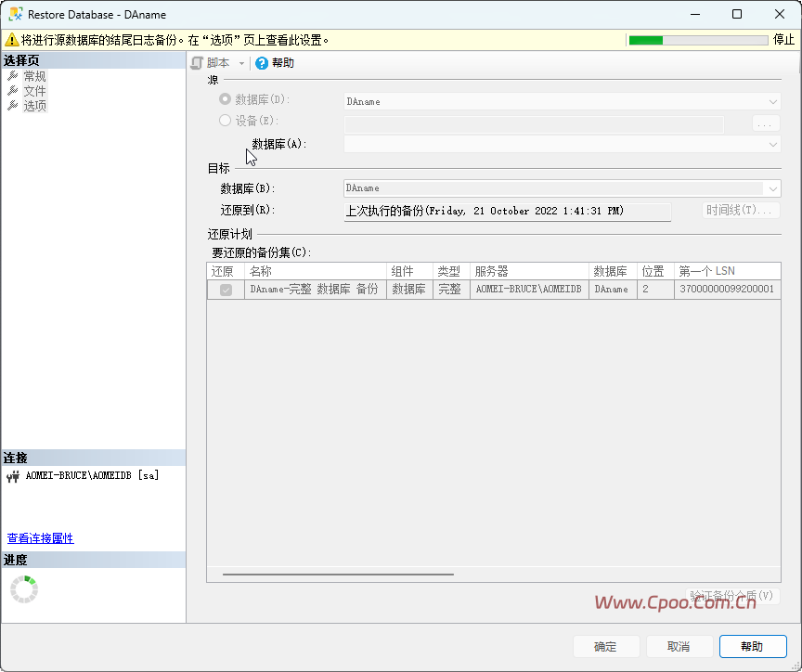This screenshot has width=802, height=672.
Task: Open the 常规 page
Action: pyautogui.click(x=34, y=76)
